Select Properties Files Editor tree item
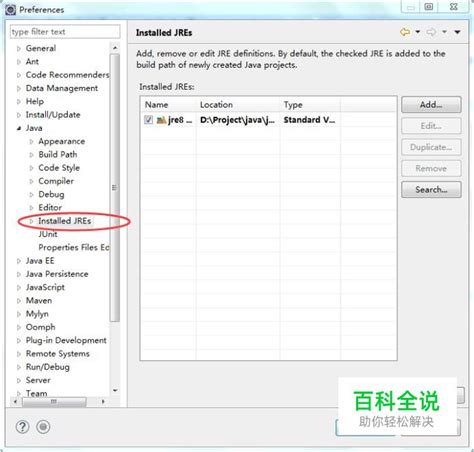This screenshot has width=474, height=452. coord(74,247)
